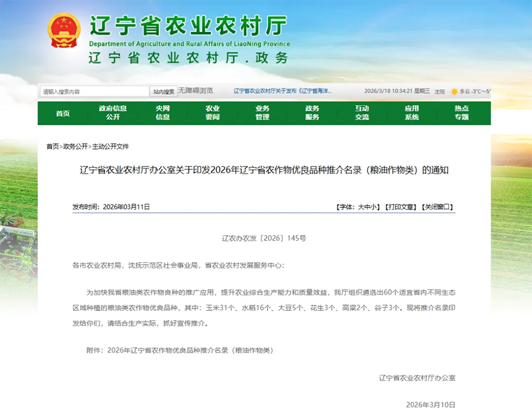This screenshot has height=416, width=532.
Task: Open 热点专题 navigation item
Action: pyautogui.click(x=462, y=113)
